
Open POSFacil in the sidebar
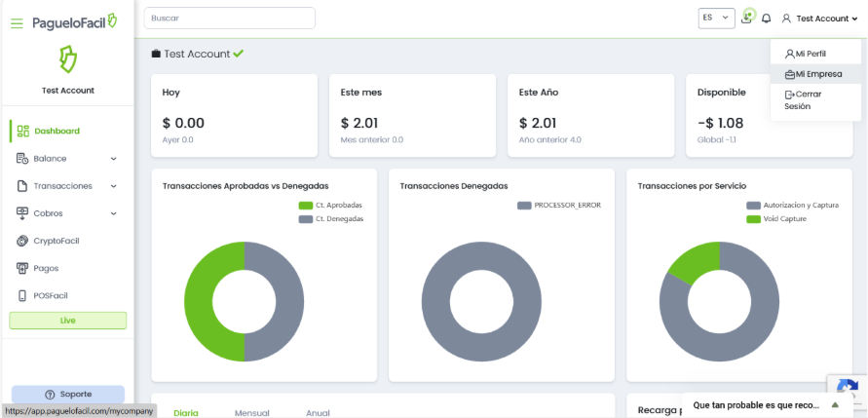(x=50, y=295)
